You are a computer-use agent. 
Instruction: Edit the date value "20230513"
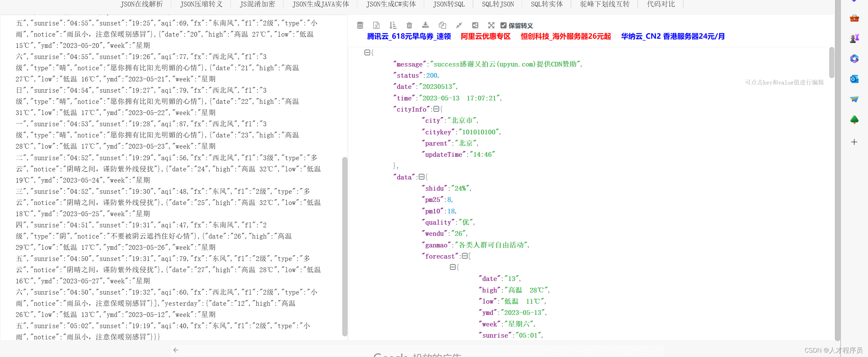437,87
